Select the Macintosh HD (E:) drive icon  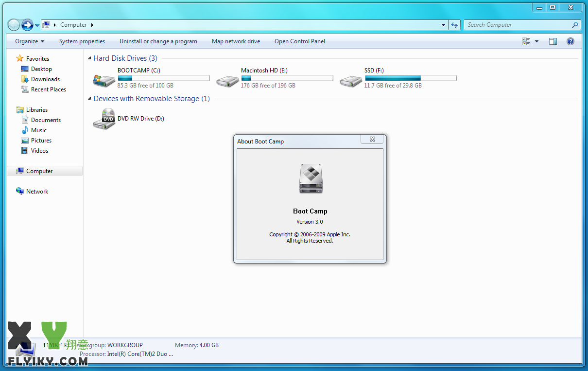pos(227,80)
